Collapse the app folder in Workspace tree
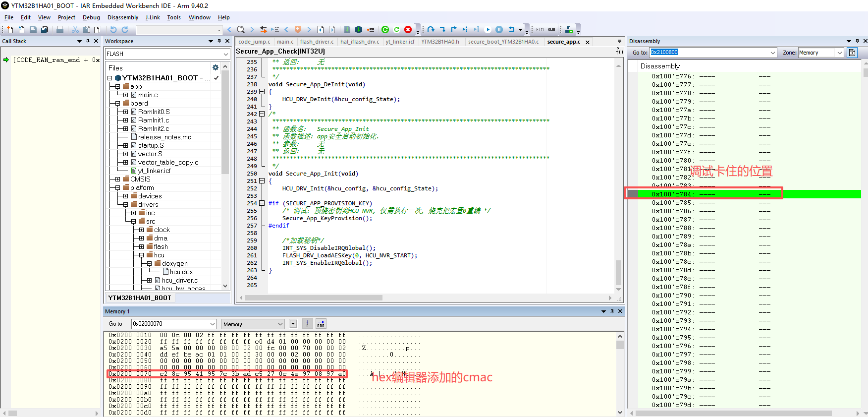Image resolution: width=868 pixels, height=417 pixels. pyautogui.click(x=117, y=86)
